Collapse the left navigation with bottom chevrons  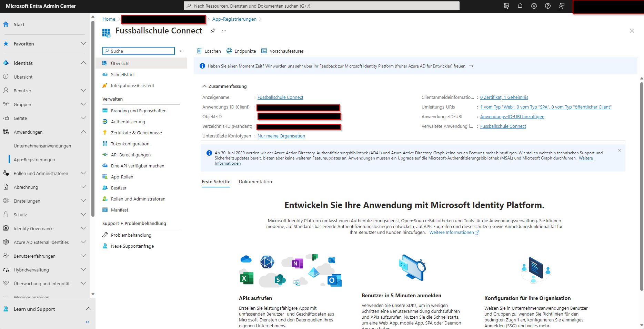point(87,322)
